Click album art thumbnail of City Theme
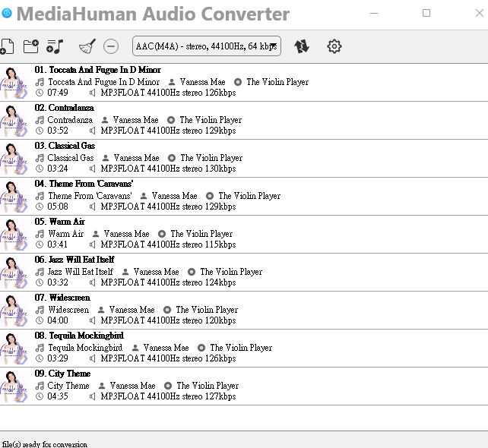Image resolution: width=488 pixels, height=448 pixels. [x=14, y=386]
